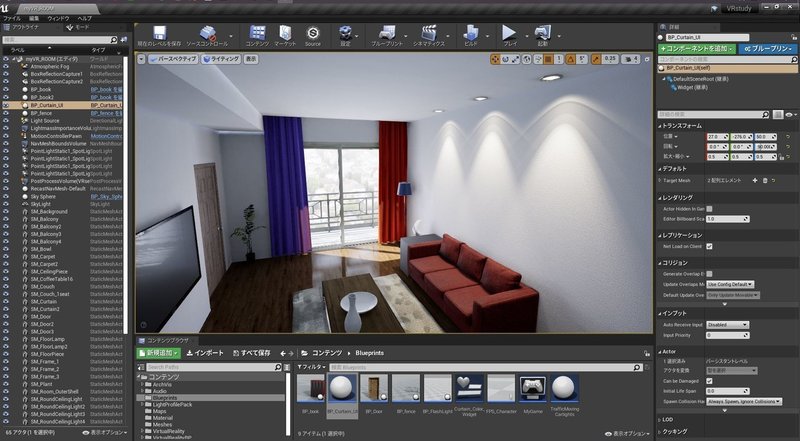The image size is (800, 441).
Task: Uncheck the Can be Damaged checkbox
Action: (709, 381)
